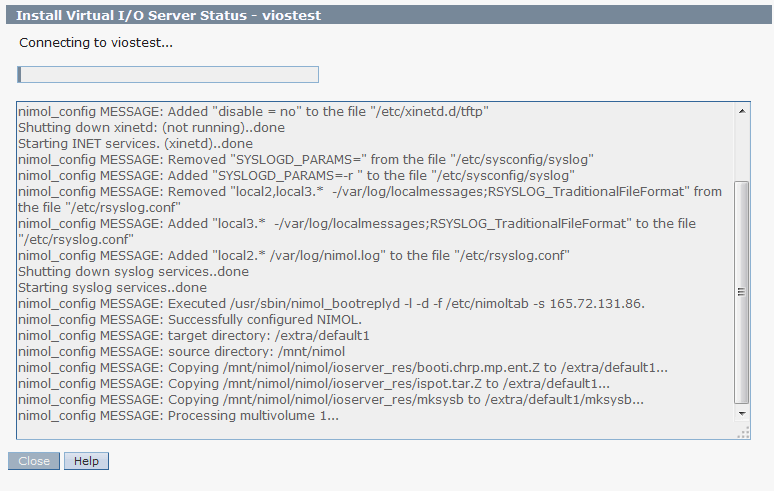Click the log area resize grip

[743, 432]
